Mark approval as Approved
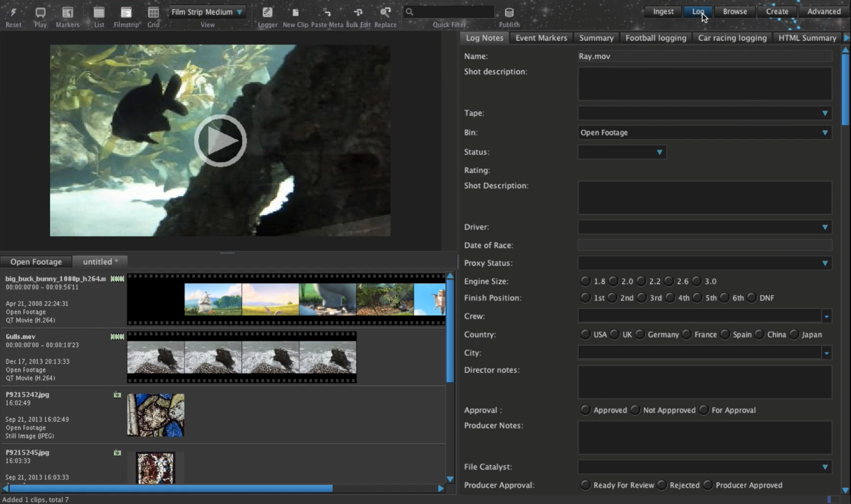 point(585,410)
